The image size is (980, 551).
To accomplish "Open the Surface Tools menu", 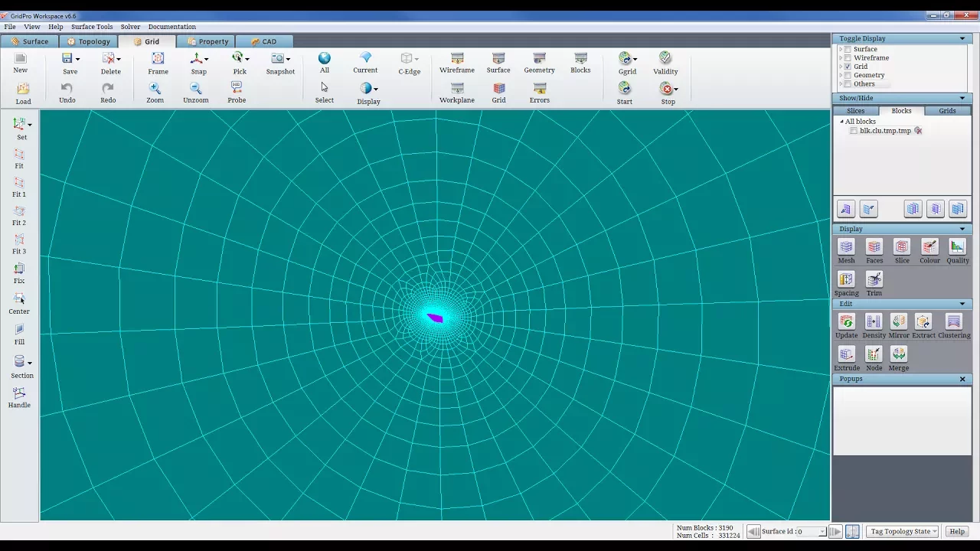I will pyautogui.click(x=92, y=27).
